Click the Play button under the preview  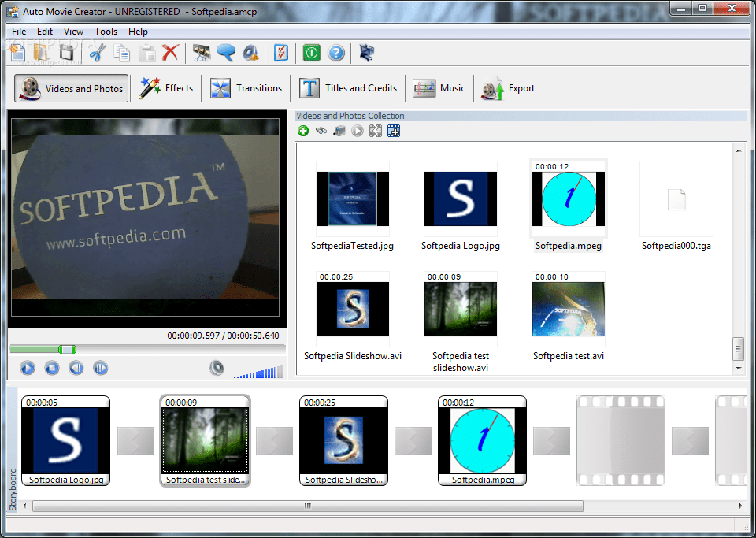(27, 367)
